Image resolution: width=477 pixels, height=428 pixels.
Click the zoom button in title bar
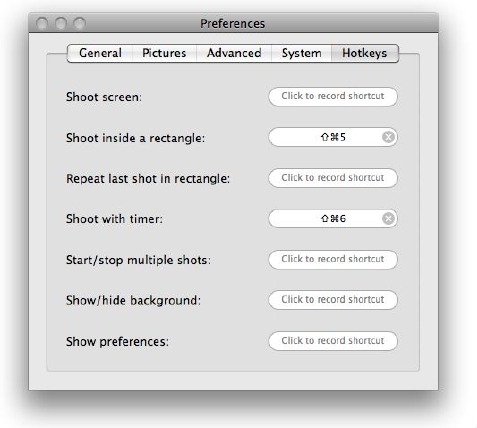[x=80, y=23]
